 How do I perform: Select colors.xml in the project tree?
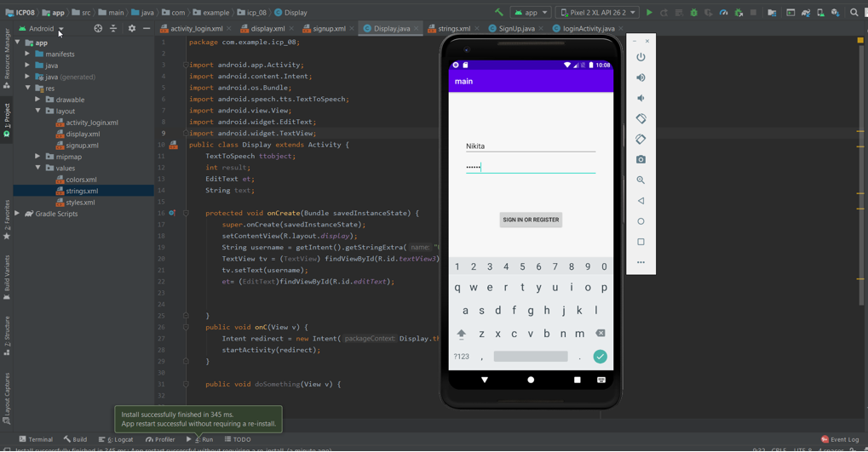click(76, 180)
